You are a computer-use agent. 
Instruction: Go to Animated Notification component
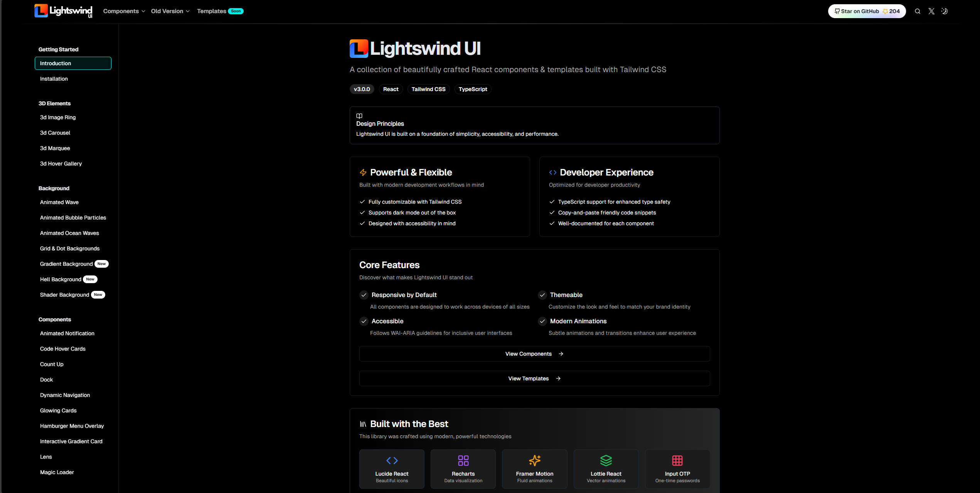[x=67, y=333]
